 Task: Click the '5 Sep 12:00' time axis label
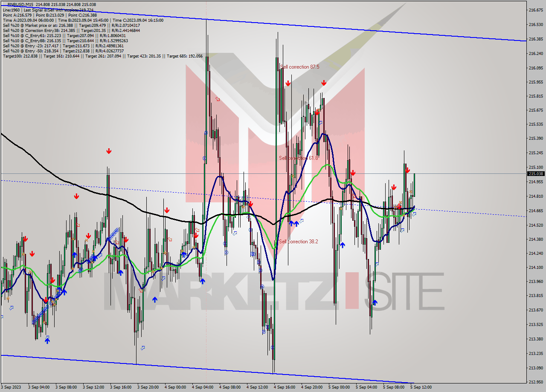pos(421,387)
